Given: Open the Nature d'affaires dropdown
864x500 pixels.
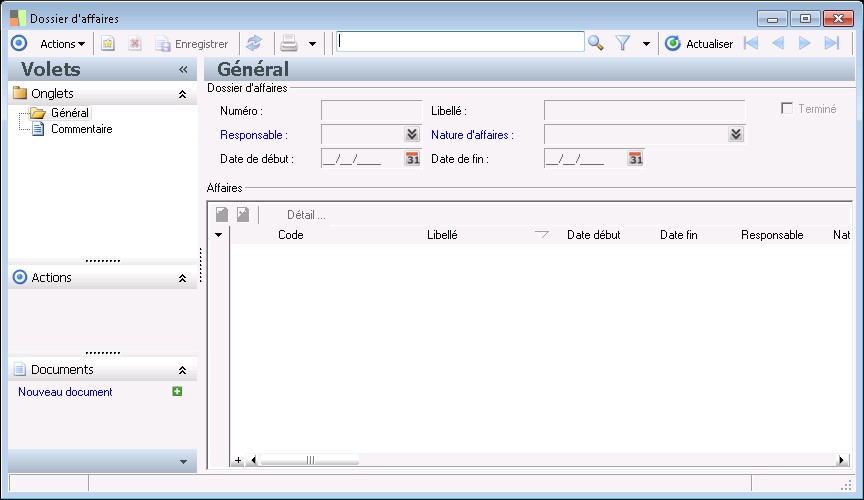Looking at the screenshot, I should coord(736,135).
